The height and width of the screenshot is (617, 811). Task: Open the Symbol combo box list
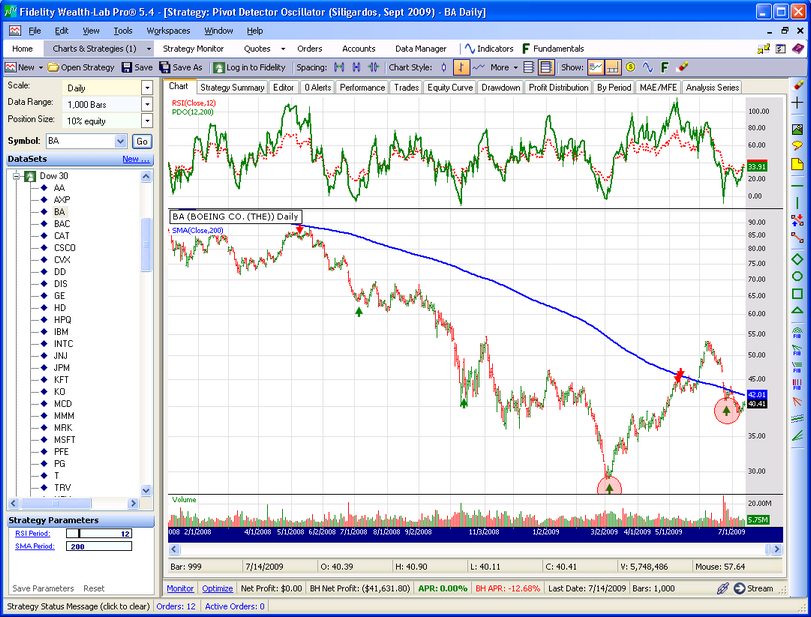click(121, 142)
